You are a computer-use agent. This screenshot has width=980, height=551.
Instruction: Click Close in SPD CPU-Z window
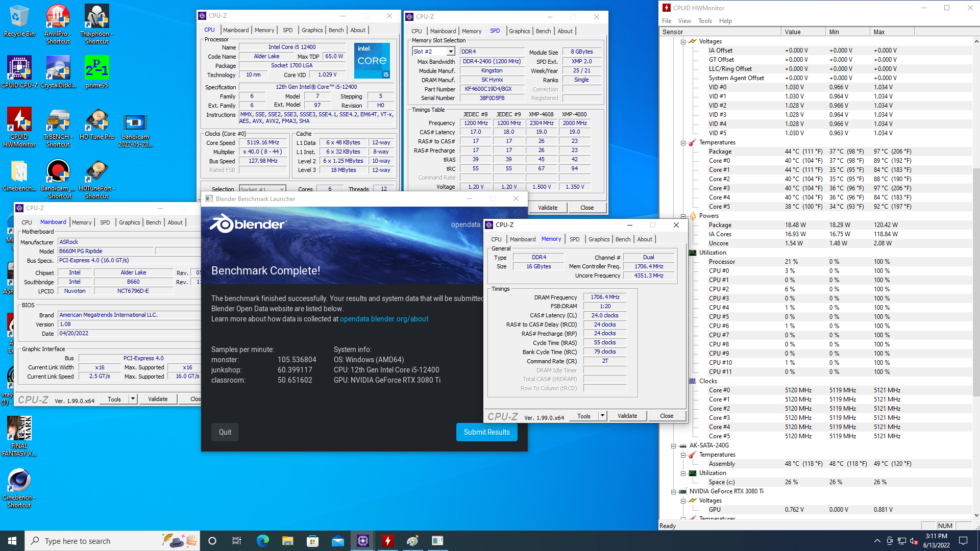click(x=587, y=208)
